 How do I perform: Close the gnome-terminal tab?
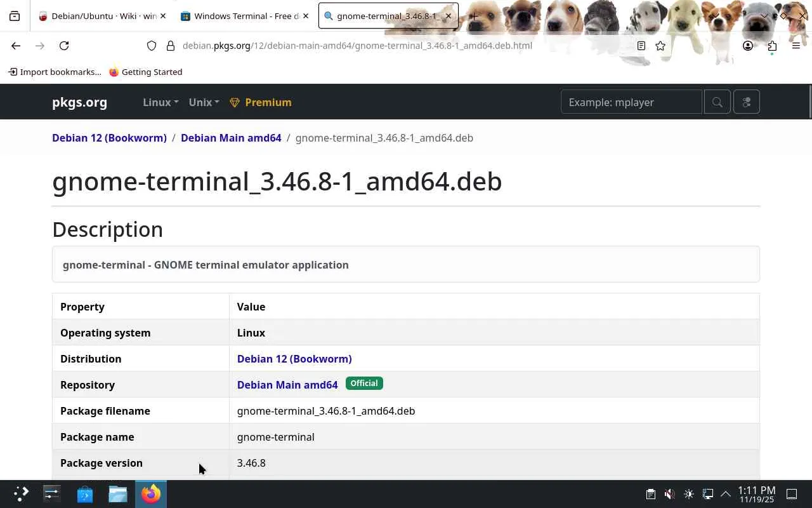tap(448, 16)
